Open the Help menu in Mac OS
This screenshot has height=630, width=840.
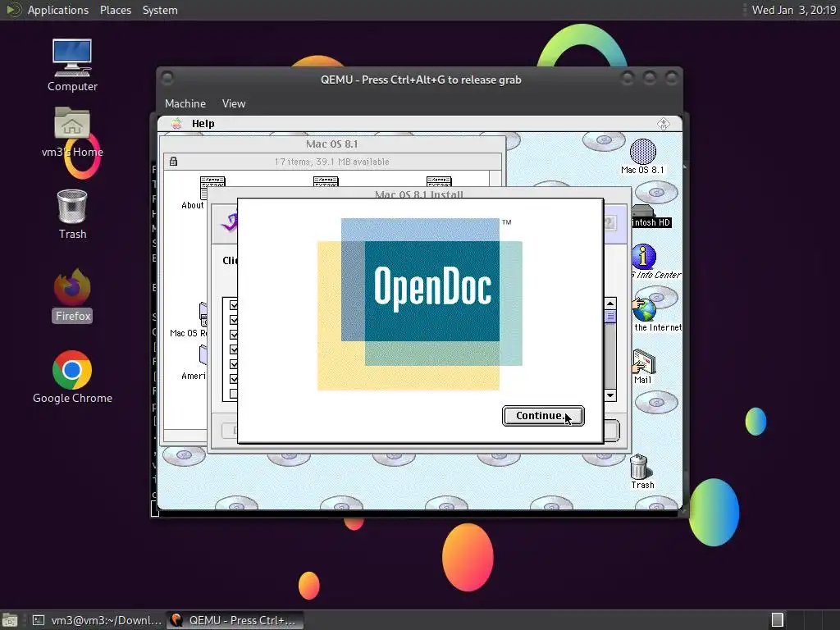pos(203,124)
